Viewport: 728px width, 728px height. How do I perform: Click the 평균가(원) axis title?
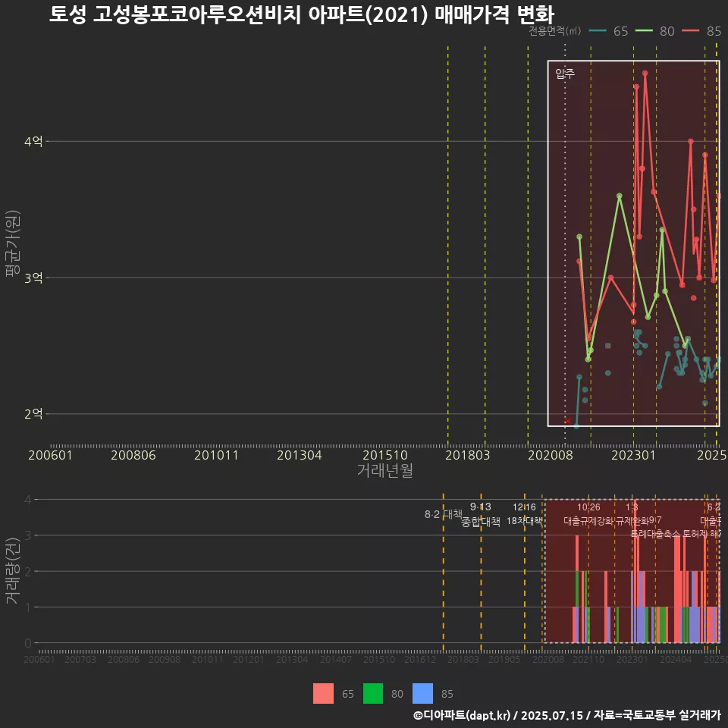[13, 243]
